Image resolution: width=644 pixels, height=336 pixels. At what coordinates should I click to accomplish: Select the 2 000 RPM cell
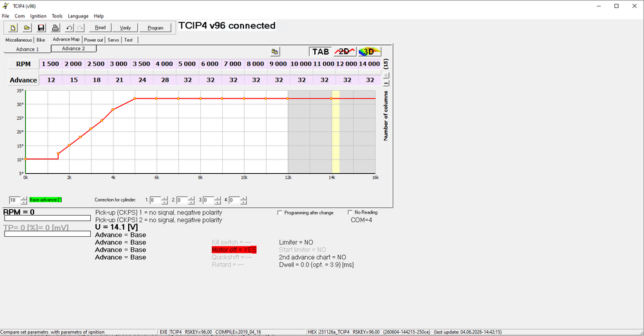point(73,64)
